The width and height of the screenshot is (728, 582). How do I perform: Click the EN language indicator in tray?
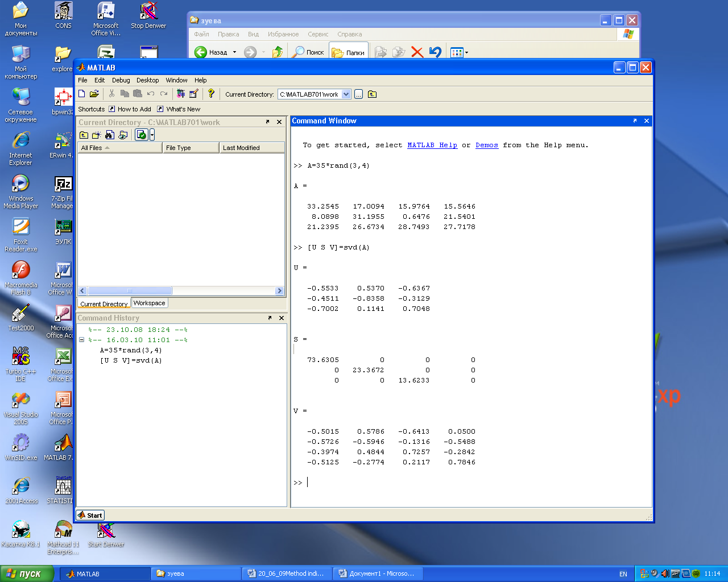point(623,574)
